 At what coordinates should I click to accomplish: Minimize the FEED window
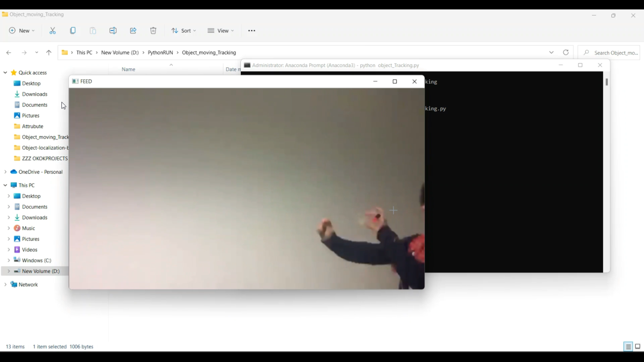(375, 81)
